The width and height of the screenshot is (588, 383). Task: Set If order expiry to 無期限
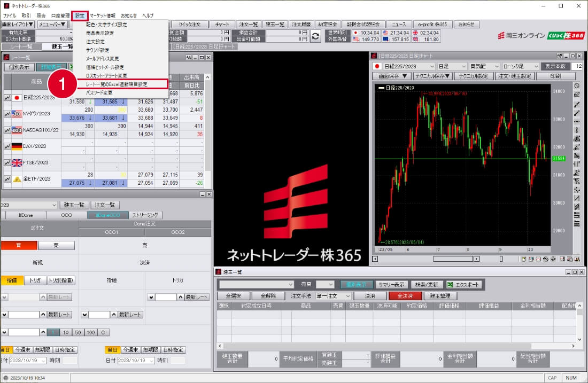pyautogui.click(x=42, y=350)
